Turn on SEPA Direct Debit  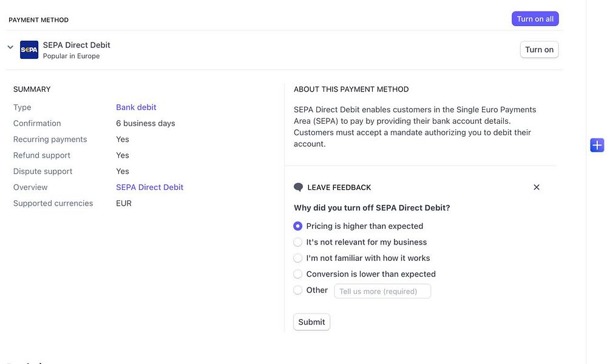[539, 50]
